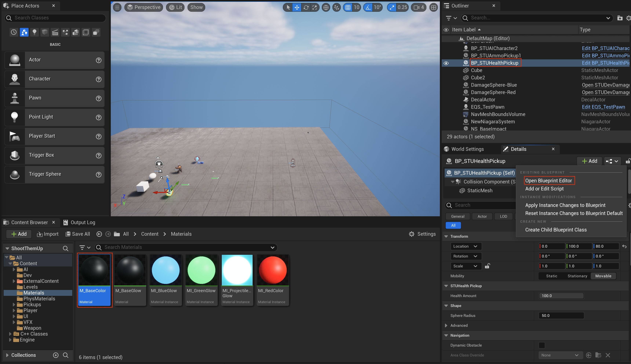Collapse the Transform section
631x364 pixels.
pyautogui.click(x=446, y=236)
